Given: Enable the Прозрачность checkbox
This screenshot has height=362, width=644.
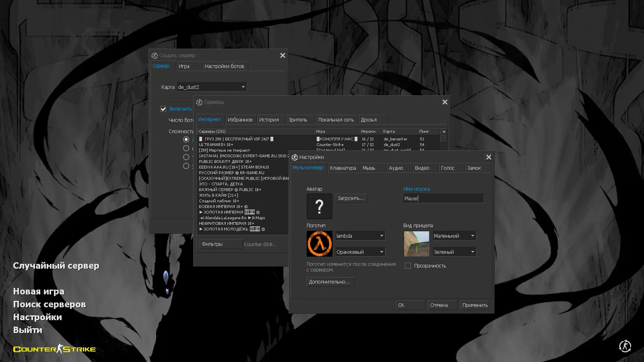Looking at the screenshot, I should pos(408,266).
